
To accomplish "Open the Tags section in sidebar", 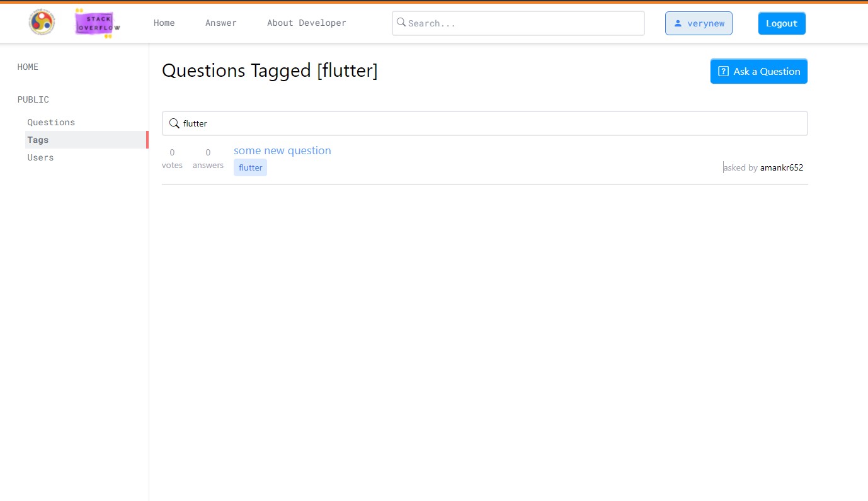I will tap(38, 139).
